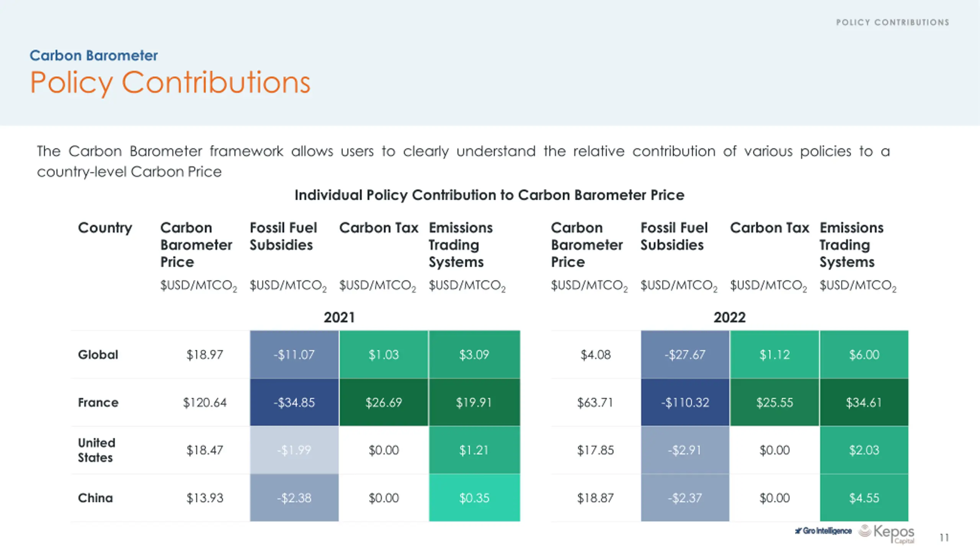Screen dimensions: 980x551
Task: Click the cell '$1.03'
Action: [384, 354]
